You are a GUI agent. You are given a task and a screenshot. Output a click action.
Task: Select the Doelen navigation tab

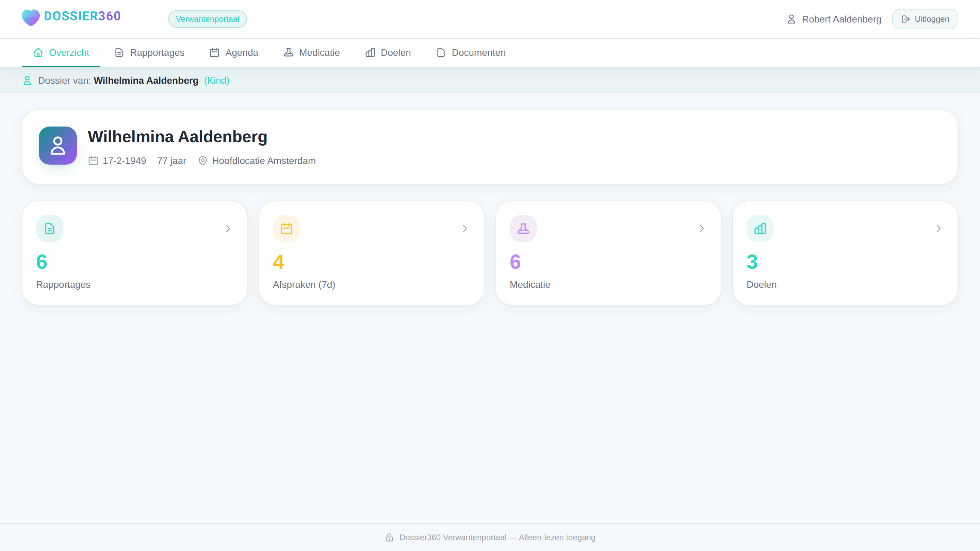[x=388, y=52]
